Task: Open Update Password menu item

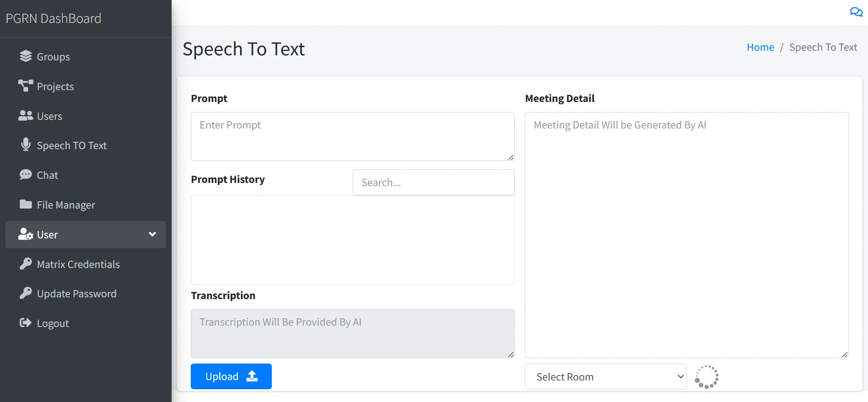Action: (76, 294)
